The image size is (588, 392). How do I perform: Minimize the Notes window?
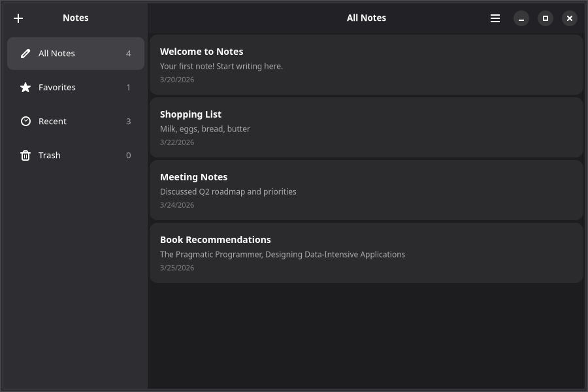tap(521, 18)
